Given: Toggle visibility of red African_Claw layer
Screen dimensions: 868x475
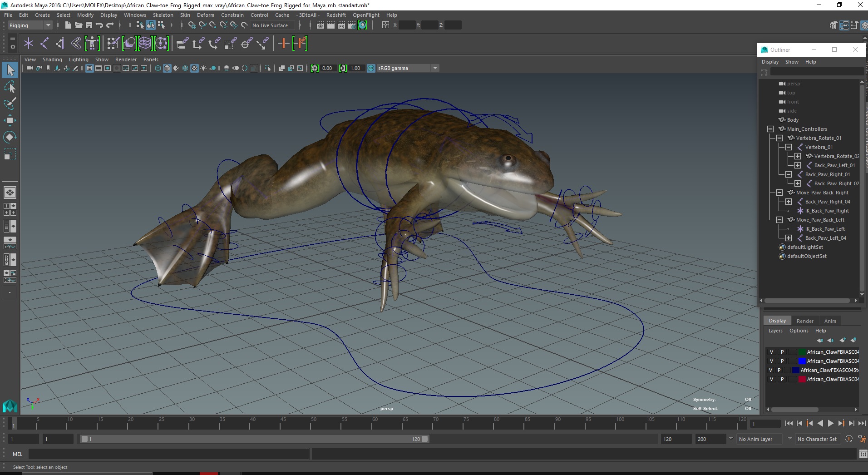Looking at the screenshot, I should click(771, 379).
